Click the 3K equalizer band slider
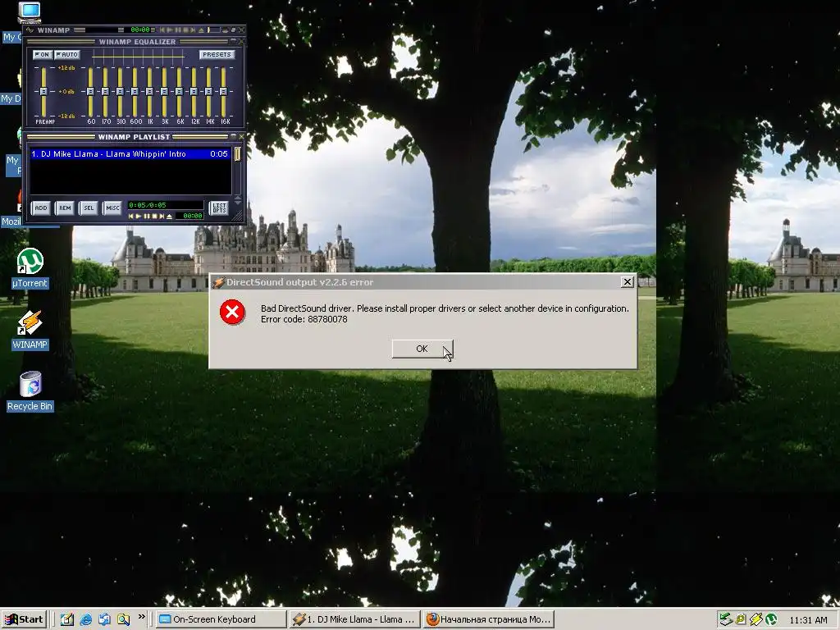 (x=164, y=92)
